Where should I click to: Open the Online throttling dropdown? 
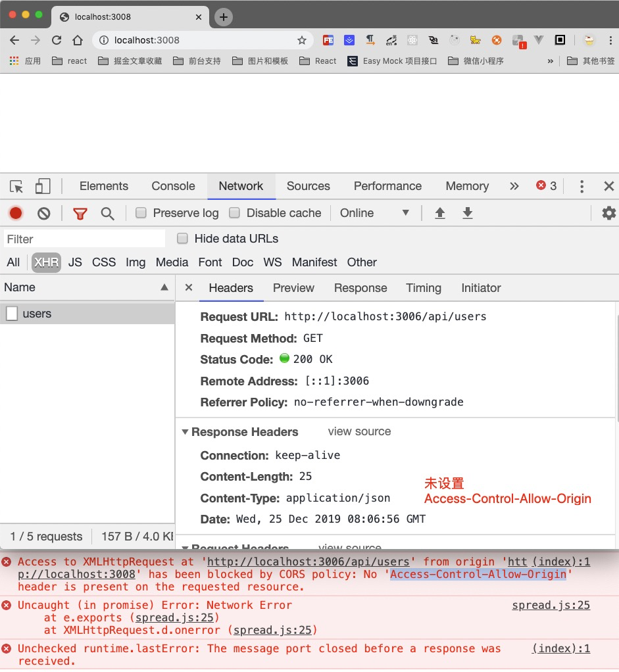(x=374, y=213)
